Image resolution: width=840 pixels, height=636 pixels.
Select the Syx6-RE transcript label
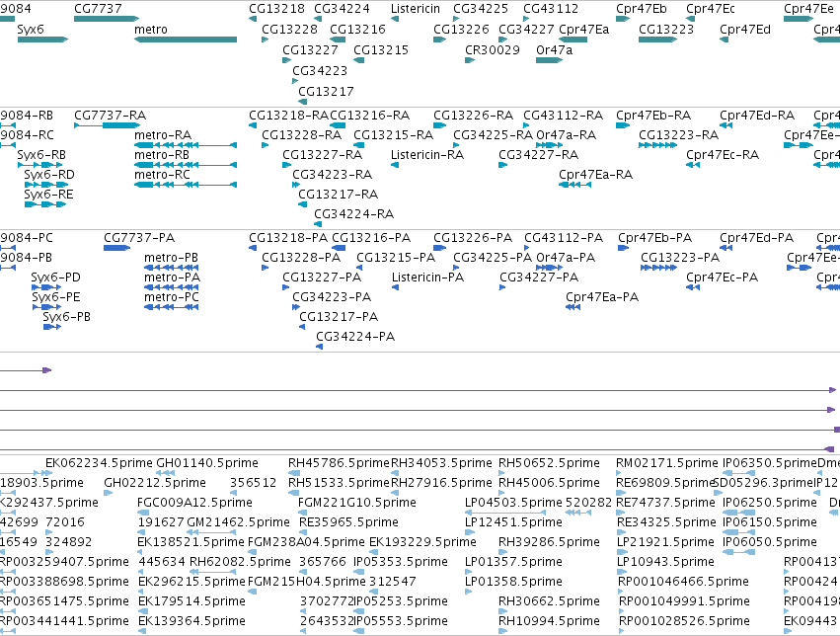[48, 195]
